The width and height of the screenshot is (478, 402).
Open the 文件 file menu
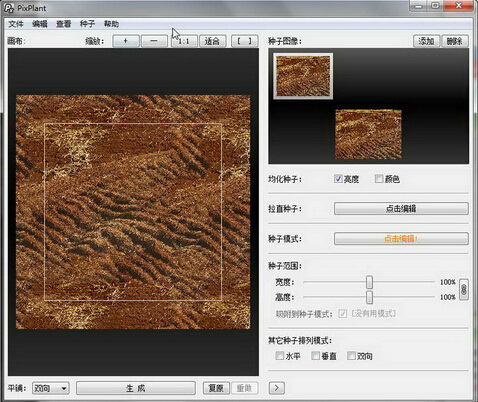tap(16, 24)
